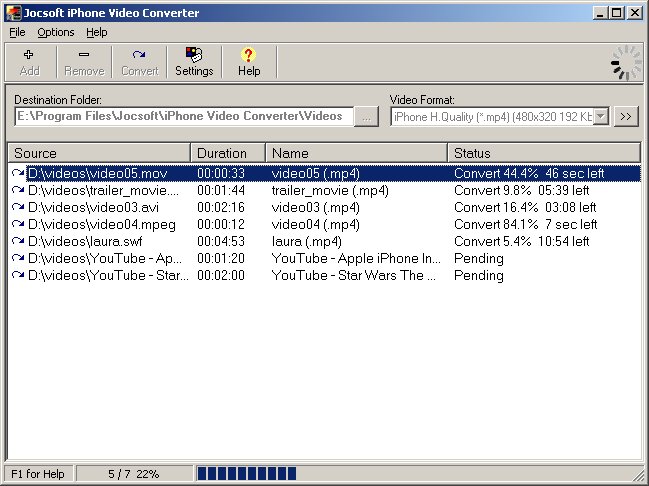This screenshot has height=486, width=649.
Task: Click the 00:04:53 duration cell
Action: click(x=221, y=241)
